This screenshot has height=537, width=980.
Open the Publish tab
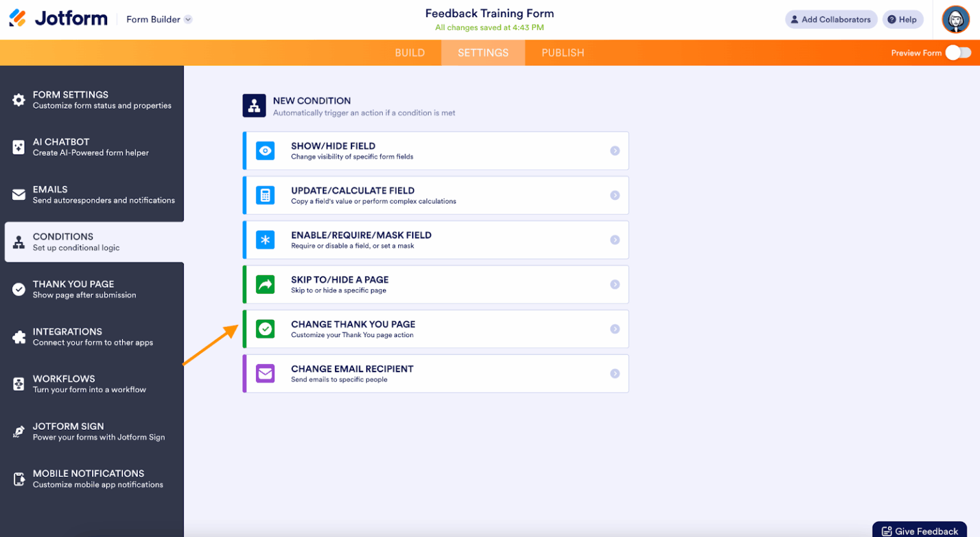[562, 52]
